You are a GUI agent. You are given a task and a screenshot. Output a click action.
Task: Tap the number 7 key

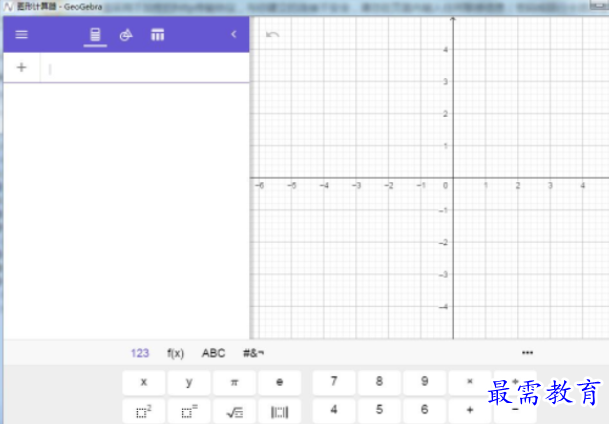(x=334, y=382)
